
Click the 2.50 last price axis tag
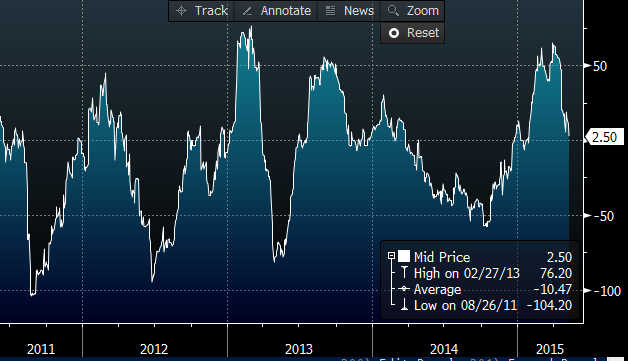coord(604,137)
